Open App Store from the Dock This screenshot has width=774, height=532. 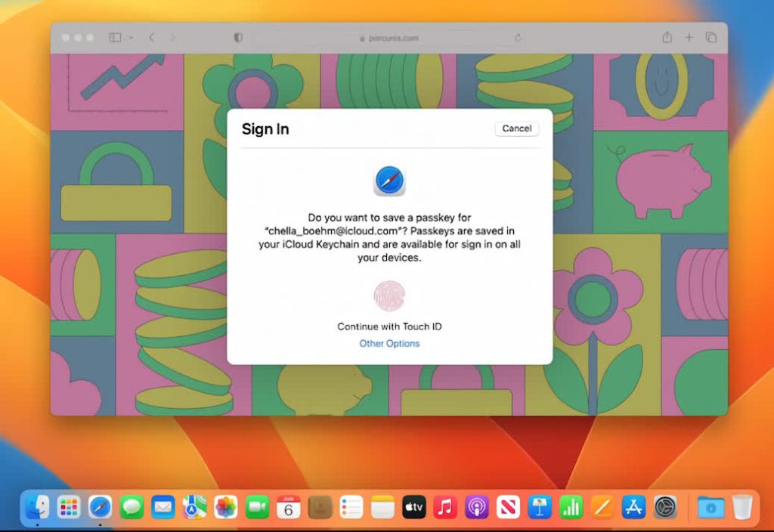pos(633,506)
